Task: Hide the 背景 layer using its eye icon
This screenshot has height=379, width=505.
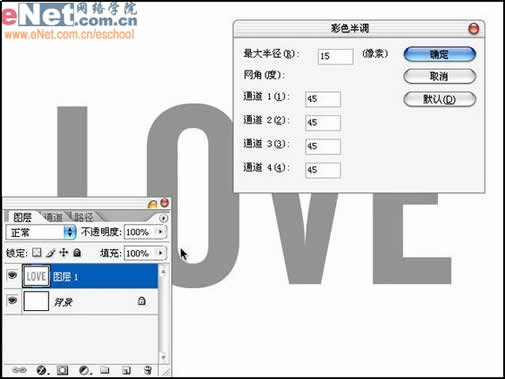Action: click(12, 301)
